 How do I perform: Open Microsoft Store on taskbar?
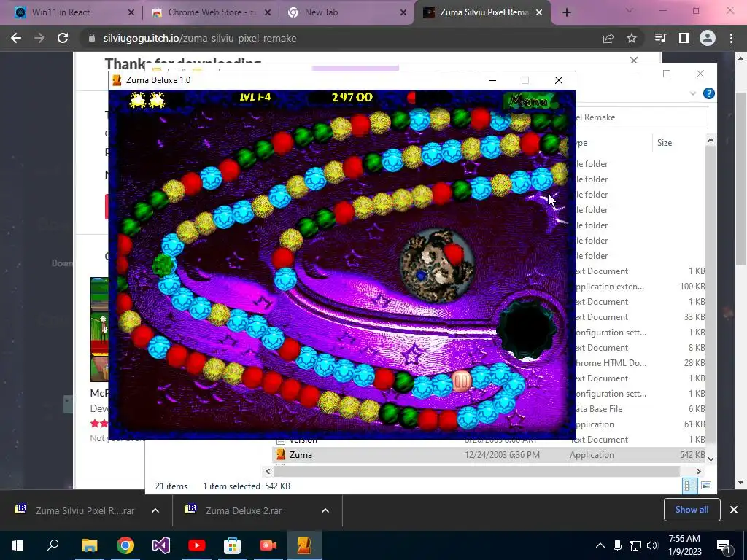232,545
